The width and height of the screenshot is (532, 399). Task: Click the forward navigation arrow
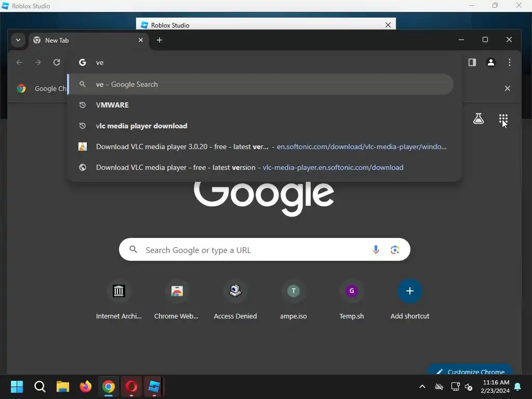tap(38, 62)
